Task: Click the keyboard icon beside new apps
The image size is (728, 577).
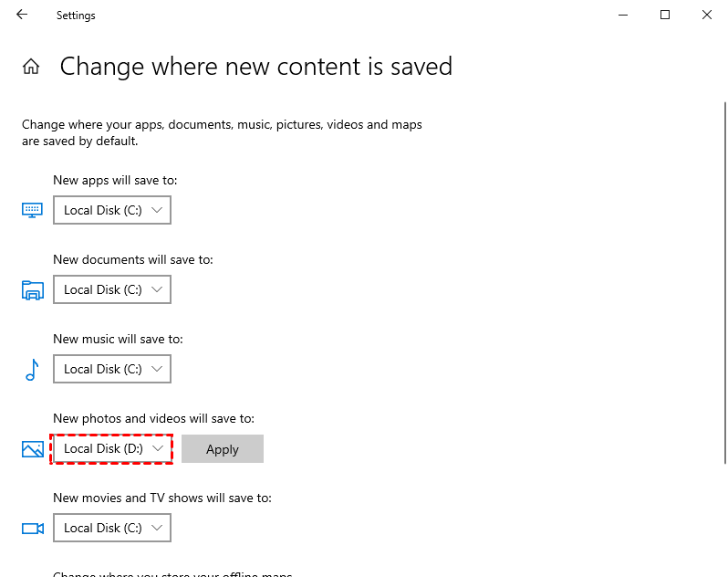Action: 33,211
